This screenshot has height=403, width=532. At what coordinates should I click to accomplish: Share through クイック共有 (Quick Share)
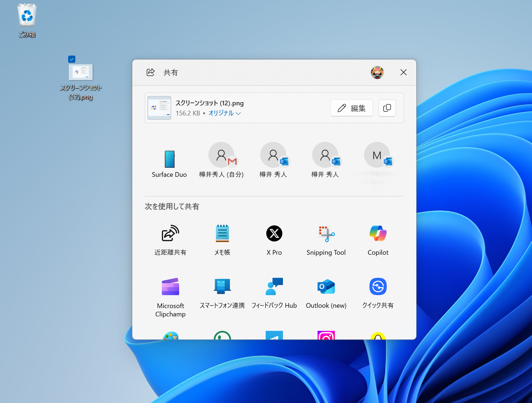tap(377, 291)
